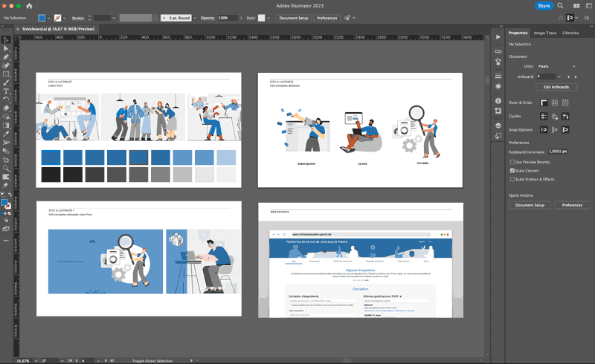
Task: Go to Illustrator Home screen
Action: click(x=29, y=6)
